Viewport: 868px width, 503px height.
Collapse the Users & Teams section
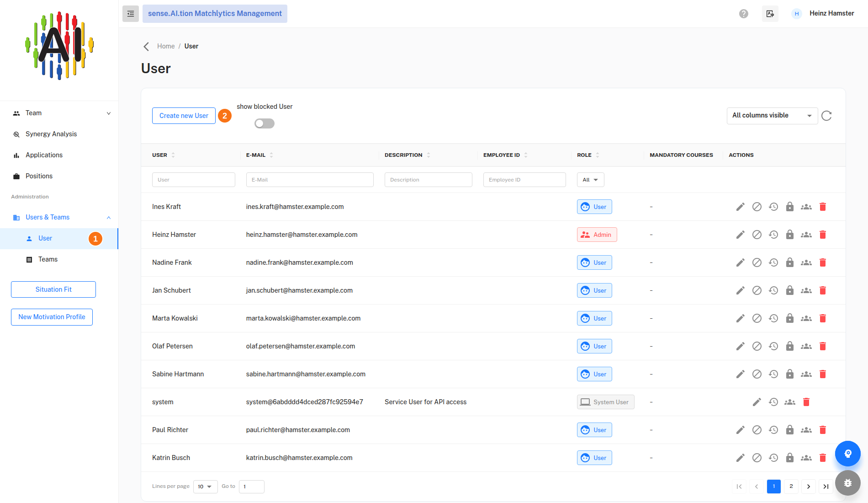(59, 217)
